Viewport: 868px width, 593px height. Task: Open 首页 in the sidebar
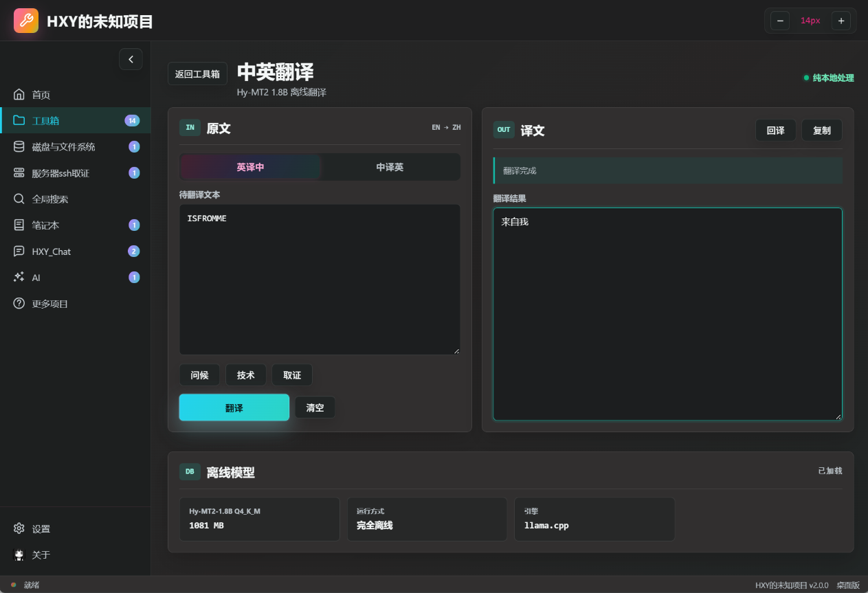(76, 94)
